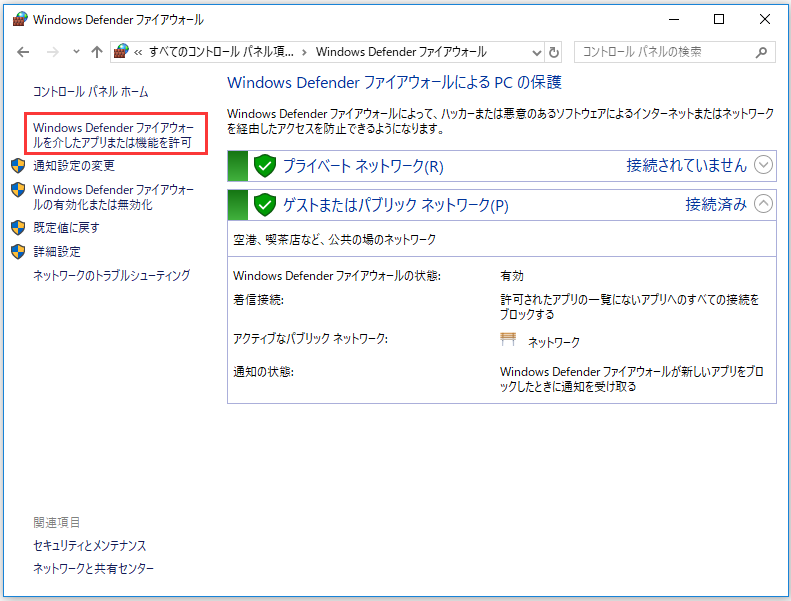Screen dimensions: 791x601
Task: Open the address bar history dropdown
Action: (537, 52)
